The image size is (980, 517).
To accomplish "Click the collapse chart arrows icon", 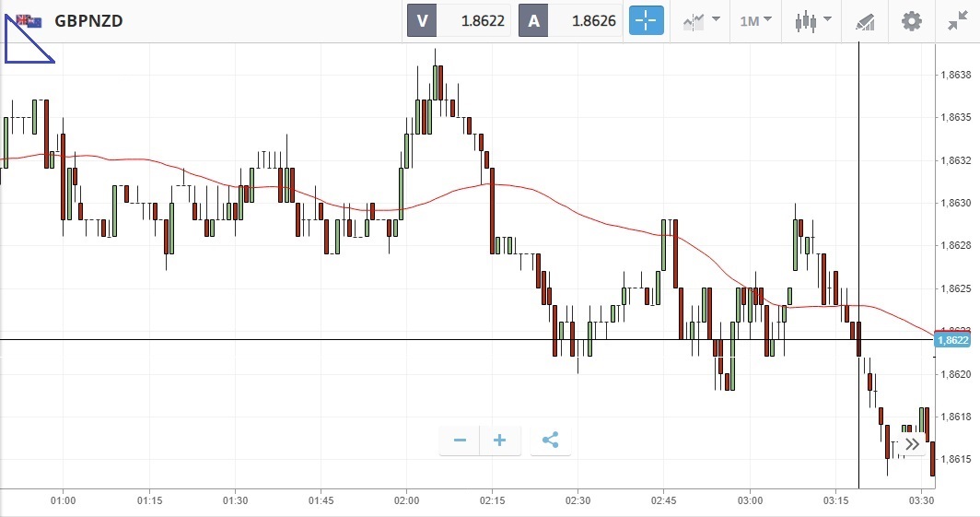I will 957,20.
